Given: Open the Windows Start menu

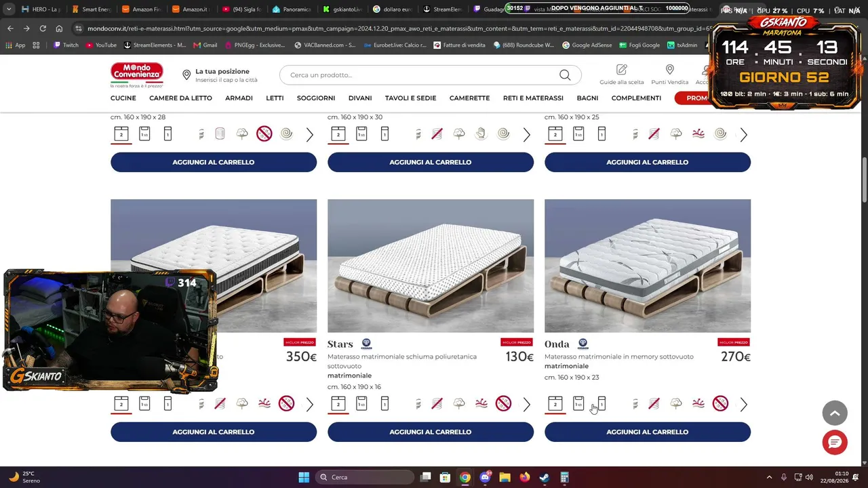Looking at the screenshot, I should [x=304, y=477].
